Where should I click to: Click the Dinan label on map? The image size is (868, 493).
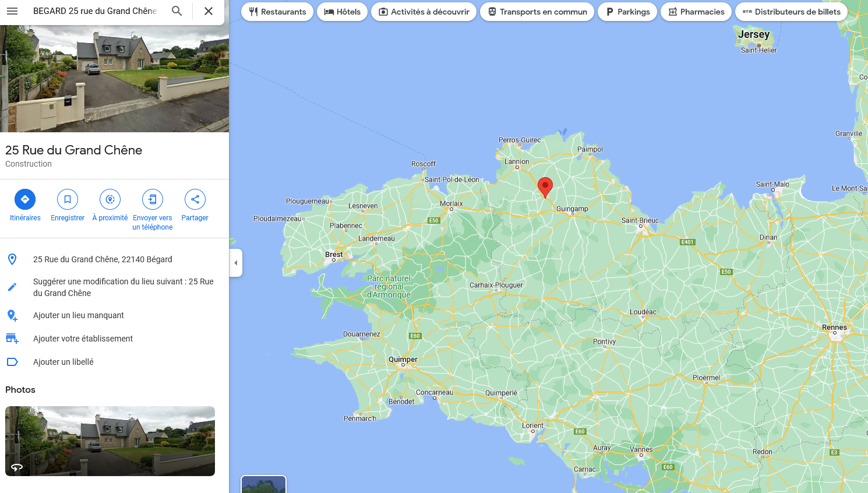tap(768, 237)
